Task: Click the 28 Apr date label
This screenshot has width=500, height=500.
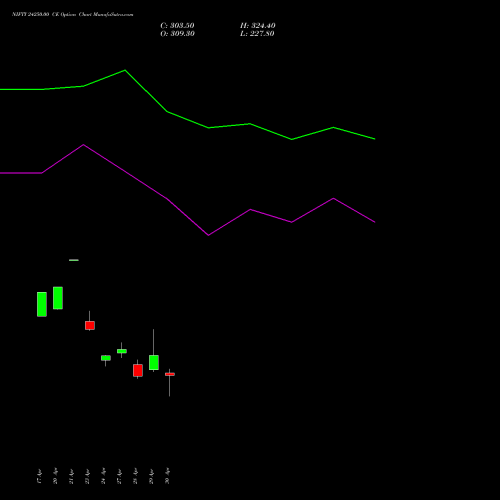Action: [135, 476]
